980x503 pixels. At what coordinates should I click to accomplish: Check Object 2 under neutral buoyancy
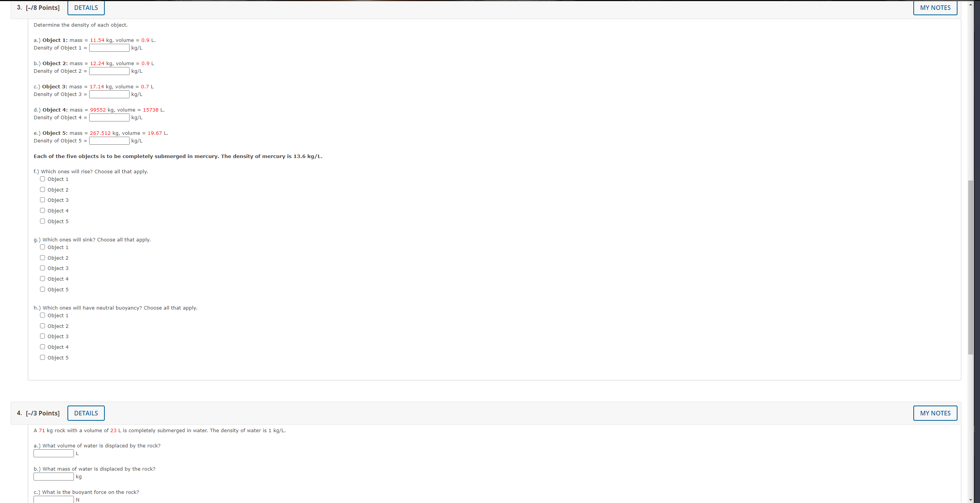[x=43, y=326]
